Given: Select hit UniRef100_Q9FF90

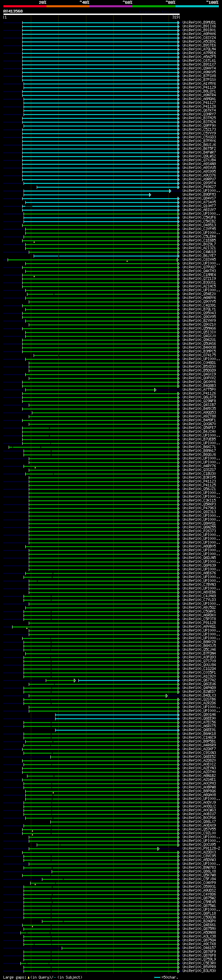Looking at the screenshot, I should 199,125.
